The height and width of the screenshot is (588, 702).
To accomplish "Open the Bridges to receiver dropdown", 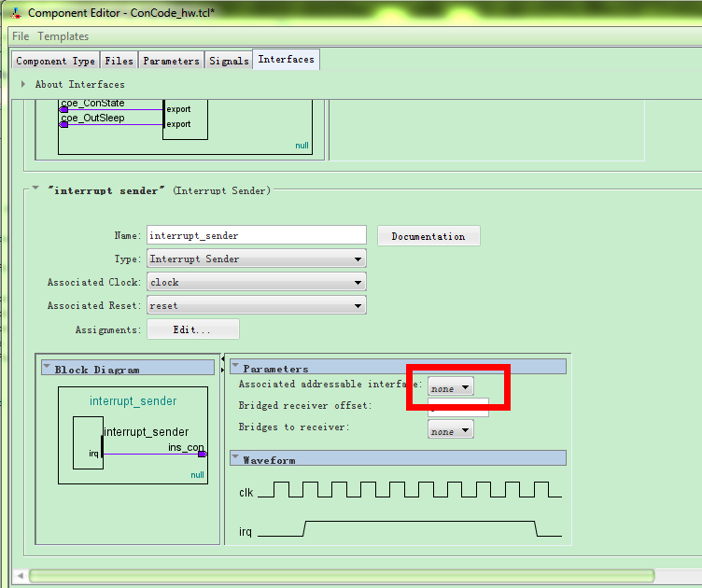I will 450,429.
